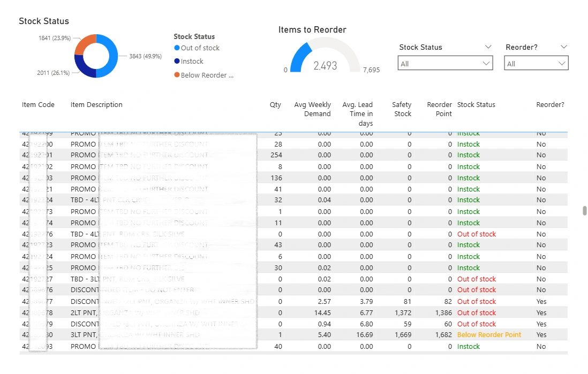
Task: Click lead time value 16.69
Action: 365,334
